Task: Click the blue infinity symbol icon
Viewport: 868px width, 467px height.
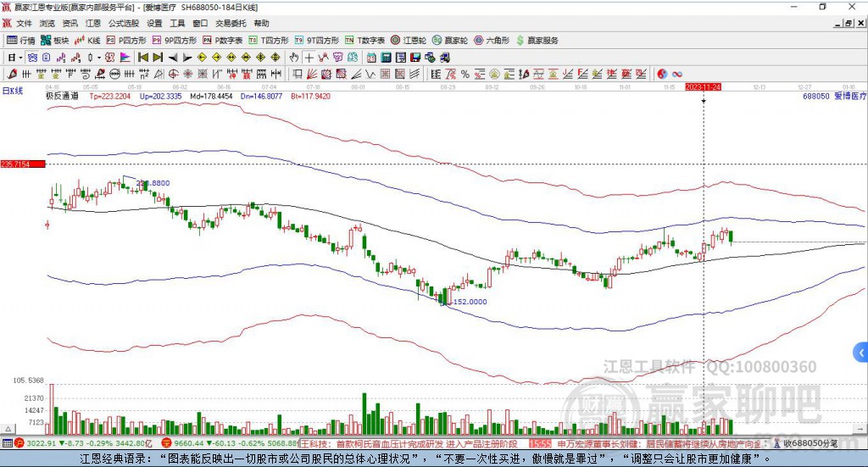Action: [677, 74]
